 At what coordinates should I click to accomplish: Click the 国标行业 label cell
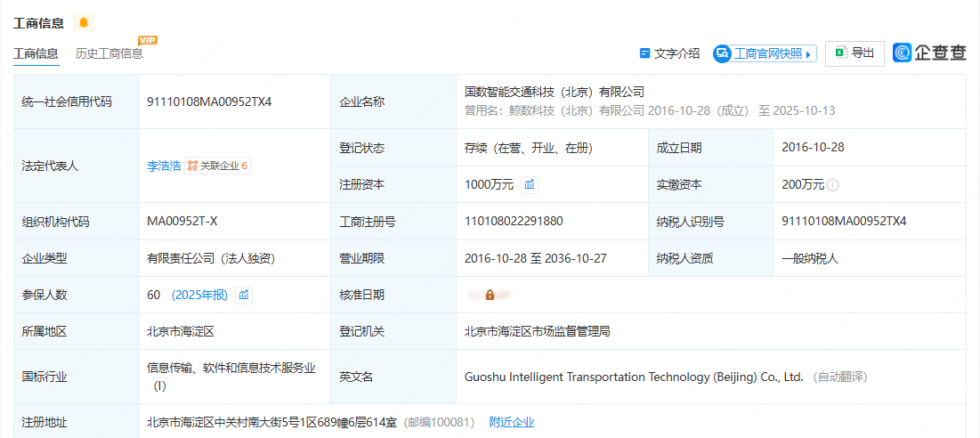click(x=76, y=377)
